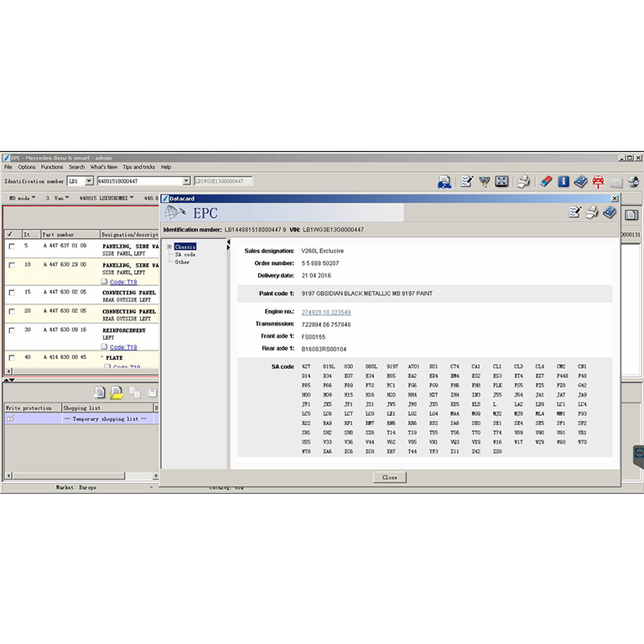Viewport: 644px width, 644px height.
Task: Open the Options menu
Action: (27, 167)
